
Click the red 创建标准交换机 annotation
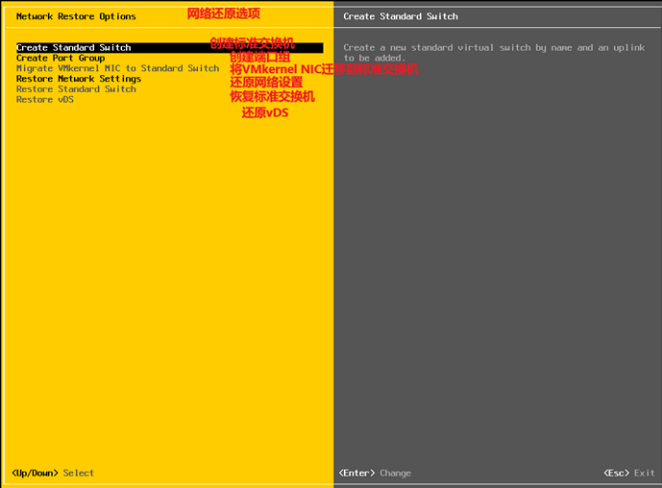(252, 43)
